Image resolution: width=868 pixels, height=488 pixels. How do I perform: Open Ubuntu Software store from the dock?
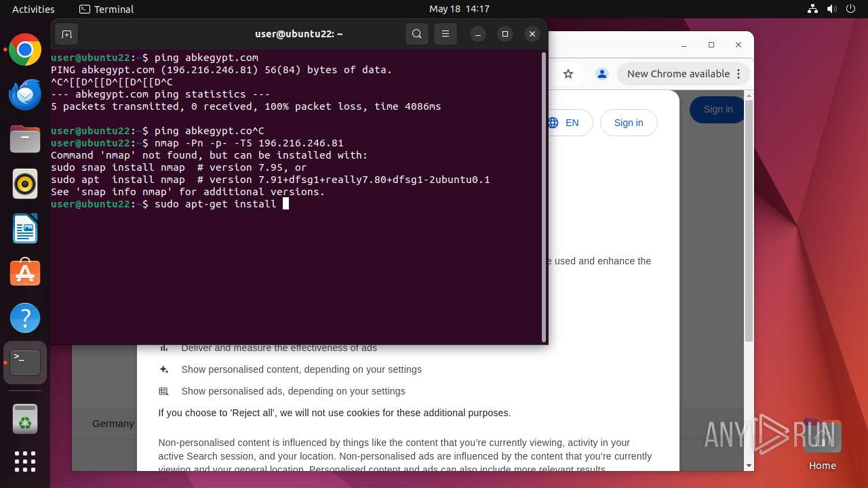(x=25, y=273)
